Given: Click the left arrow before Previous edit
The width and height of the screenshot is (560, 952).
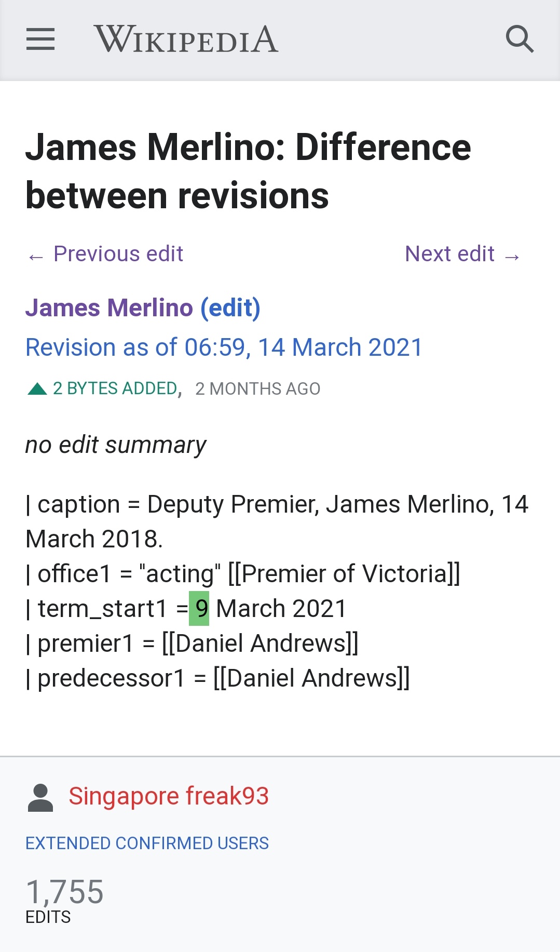Looking at the screenshot, I should point(36,257).
